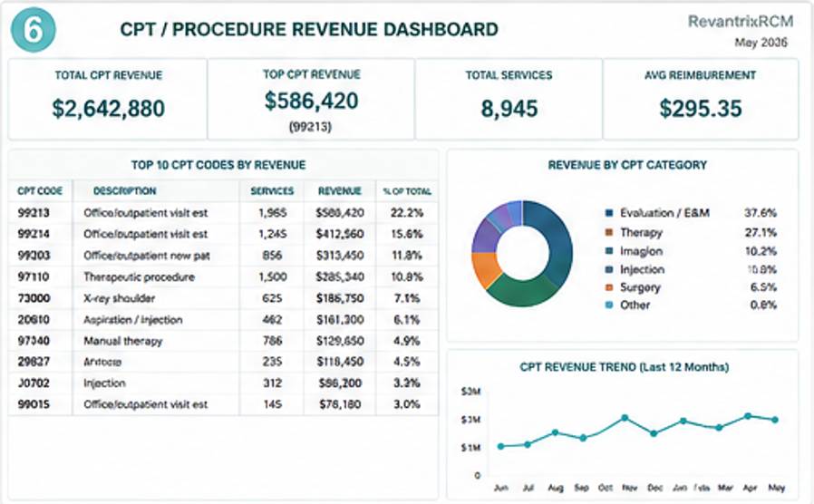Click the Apr data point on trend line
The image size is (814, 504).
pos(748,416)
